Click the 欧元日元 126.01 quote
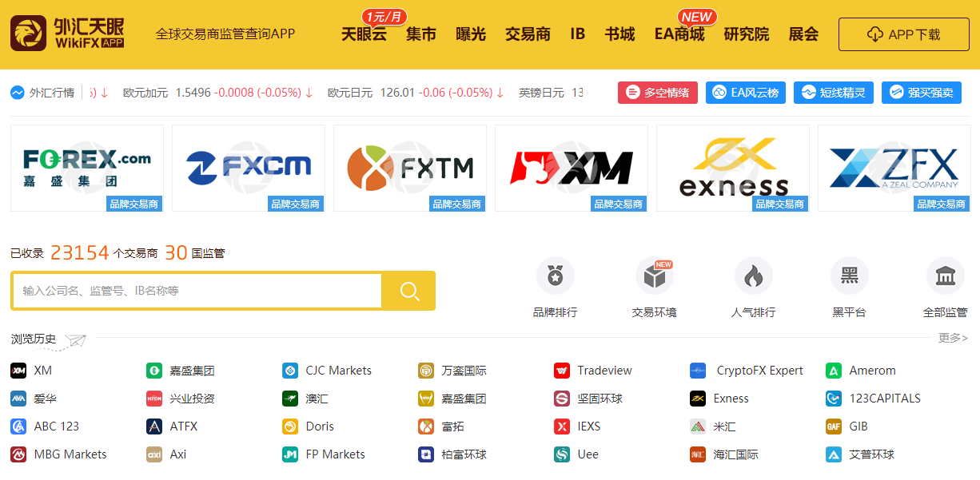This screenshot has height=480, width=980. [416, 93]
